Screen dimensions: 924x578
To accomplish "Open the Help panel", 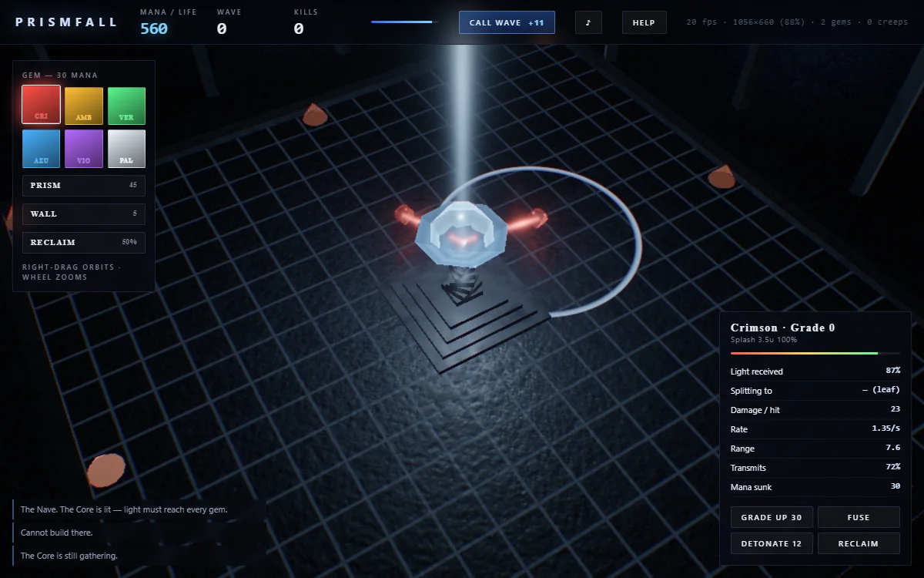I will click(644, 22).
